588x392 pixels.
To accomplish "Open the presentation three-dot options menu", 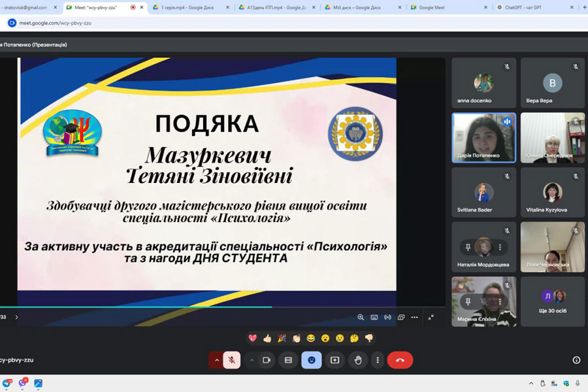I will [x=414, y=318].
